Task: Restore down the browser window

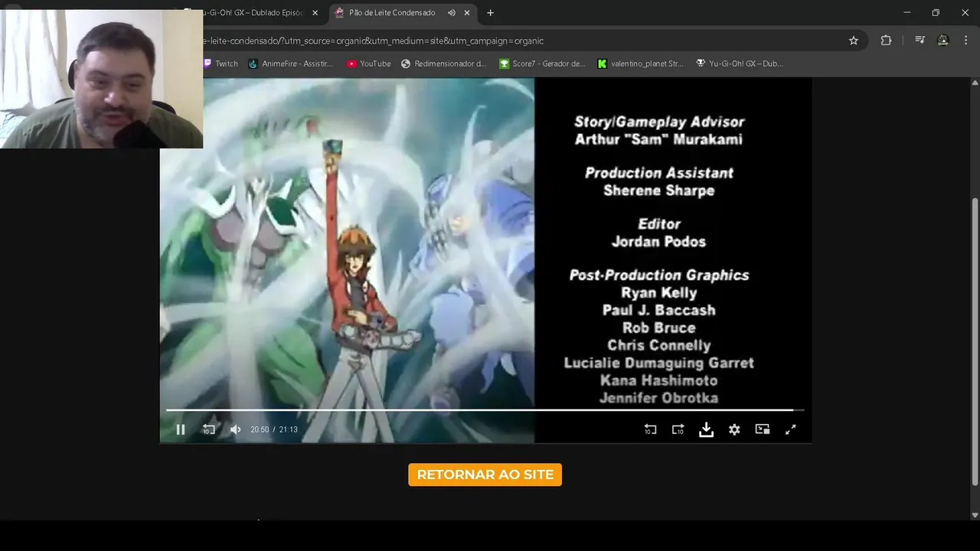Action: [936, 13]
